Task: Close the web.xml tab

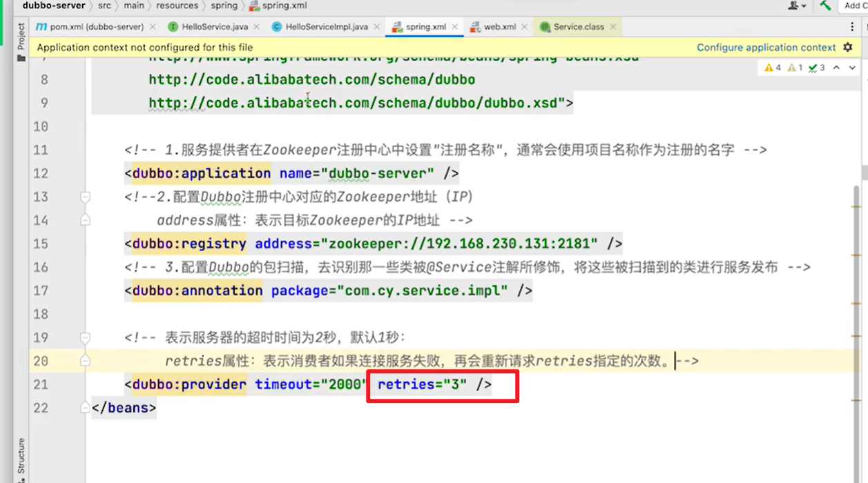Action: pyautogui.click(x=524, y=27)
